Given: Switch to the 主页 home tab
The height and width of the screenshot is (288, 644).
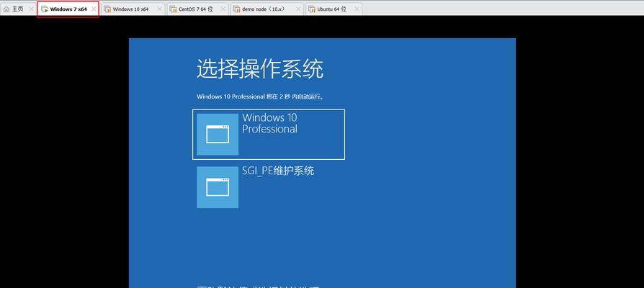Looking at the screenshot, I should point(18,9).
